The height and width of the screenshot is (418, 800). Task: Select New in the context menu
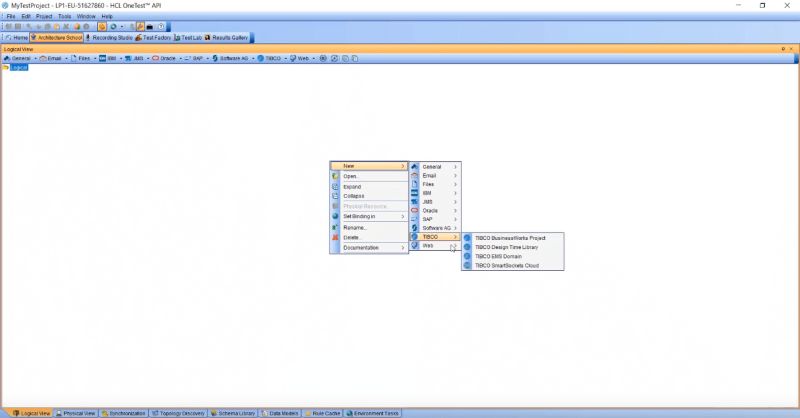pyautogui.click(x=369, y=166)
